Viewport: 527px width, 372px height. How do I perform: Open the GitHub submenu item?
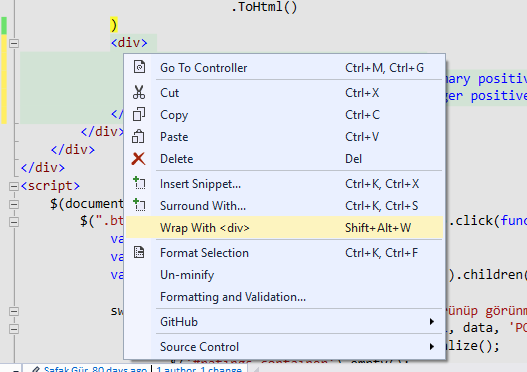tap(284, 322)
